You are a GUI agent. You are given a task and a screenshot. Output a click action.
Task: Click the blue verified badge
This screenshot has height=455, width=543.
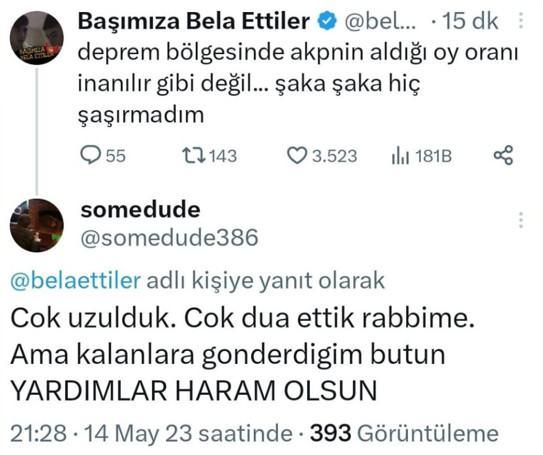click(327, 21)
